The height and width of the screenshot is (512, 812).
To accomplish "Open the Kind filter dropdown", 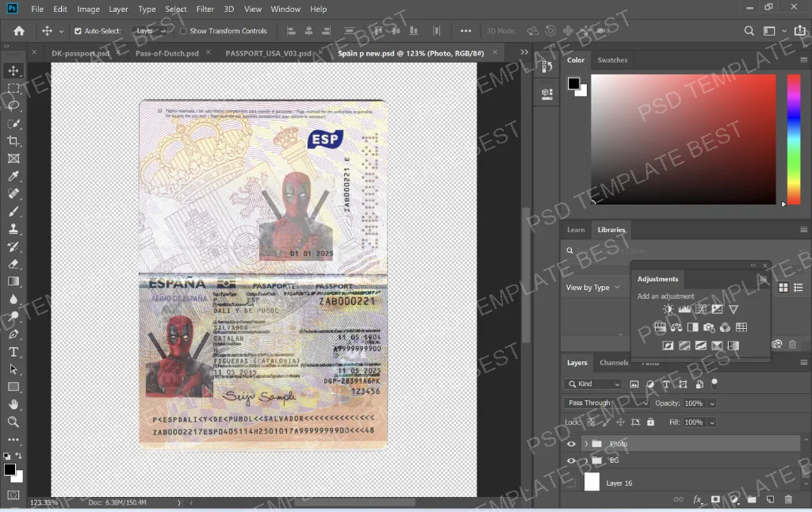I will 592,384.
